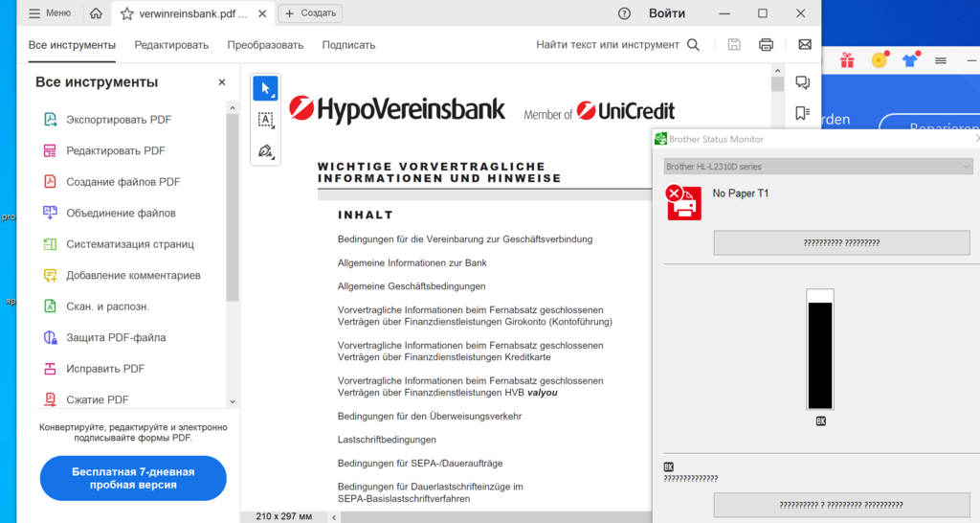
Task: Click the Создать button
Action: tap(310, 13)
